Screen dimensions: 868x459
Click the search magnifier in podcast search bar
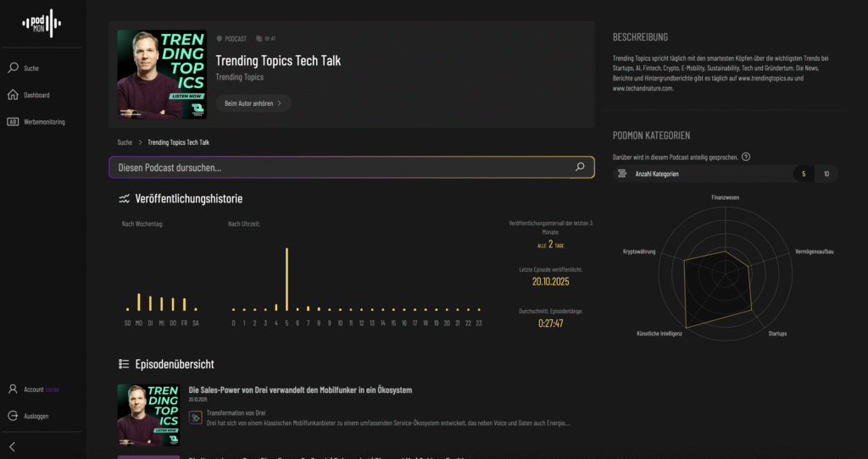(x=580, y=167)
